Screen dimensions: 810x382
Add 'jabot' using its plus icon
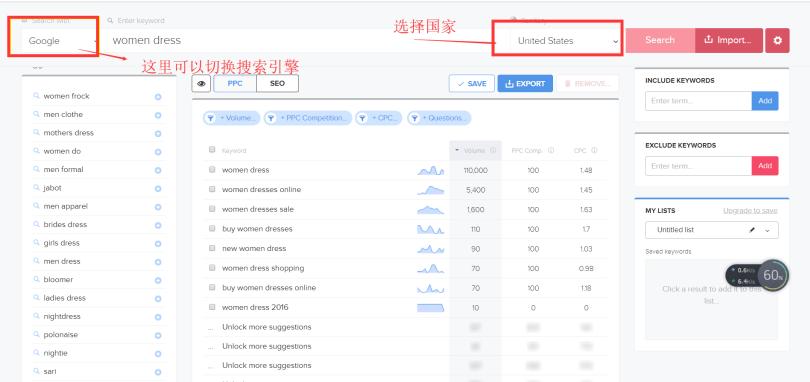(158, 189)
